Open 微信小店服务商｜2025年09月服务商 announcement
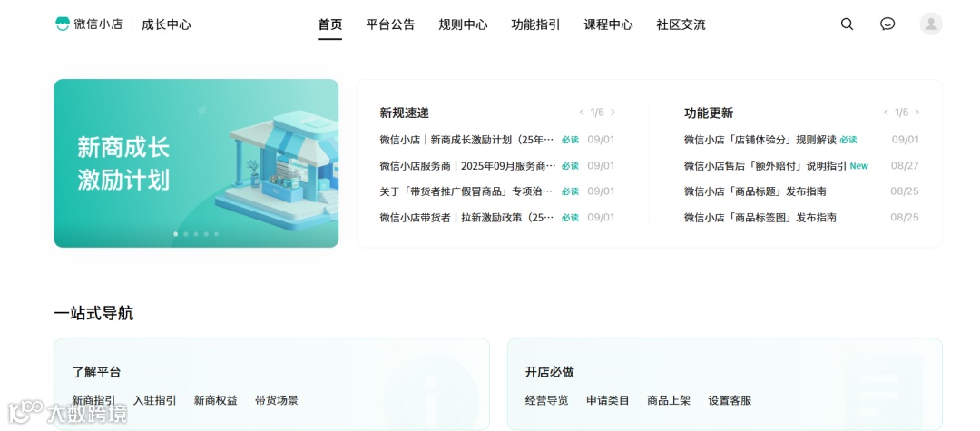The image size is (980, 431). click(467, 166)
